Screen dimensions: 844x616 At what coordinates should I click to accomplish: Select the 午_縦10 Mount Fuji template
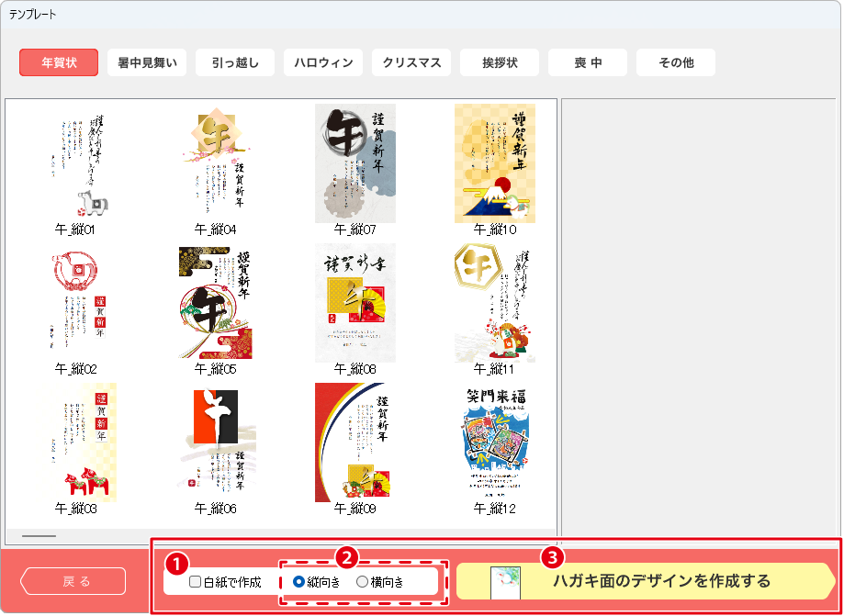tap(495, 163)
